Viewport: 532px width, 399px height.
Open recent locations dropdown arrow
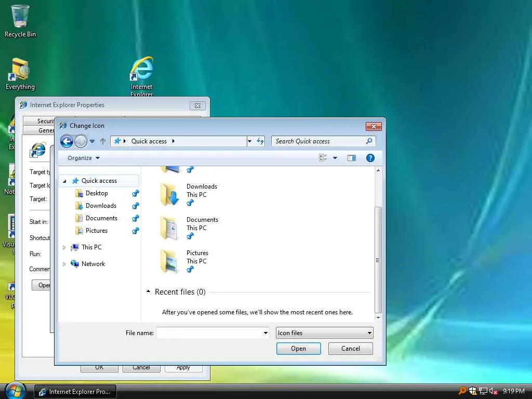(x=92, y=141)
